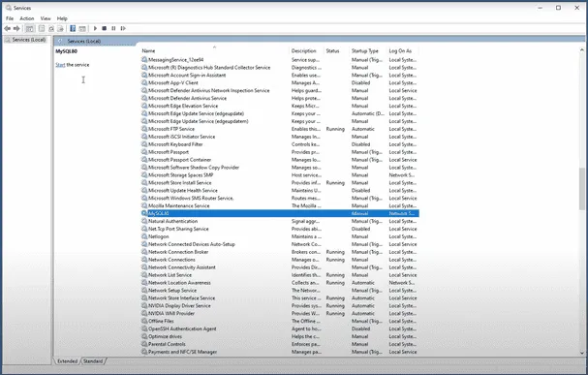Image resolution: width=588 pixels, height=375 pixels.
Task: Click the gear icon beside Network List Service
Action: coord(144,275)
